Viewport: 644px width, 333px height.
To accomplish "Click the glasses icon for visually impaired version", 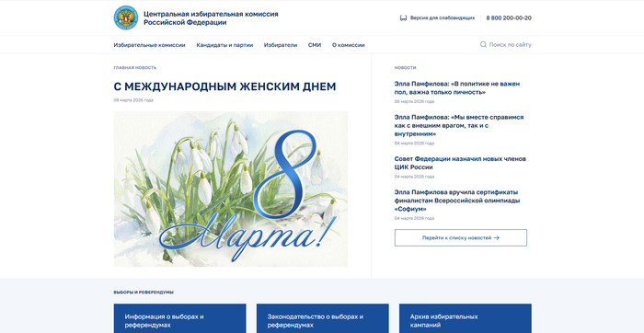I will tap(403, 18).
